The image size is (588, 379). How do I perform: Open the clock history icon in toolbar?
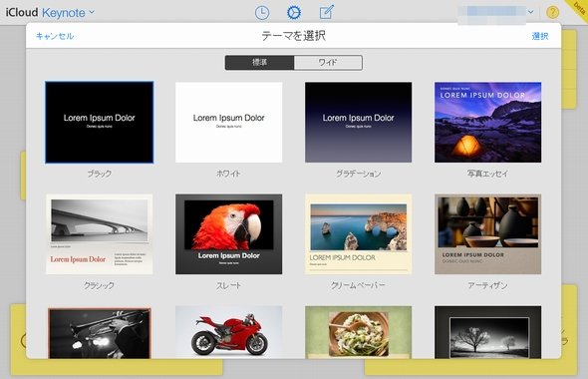point(262,13)
